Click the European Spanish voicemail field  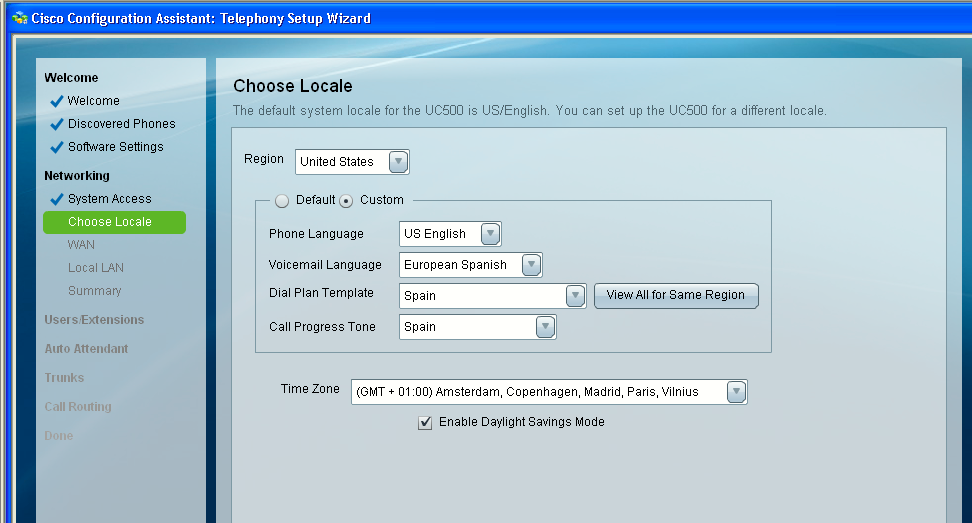471,265
